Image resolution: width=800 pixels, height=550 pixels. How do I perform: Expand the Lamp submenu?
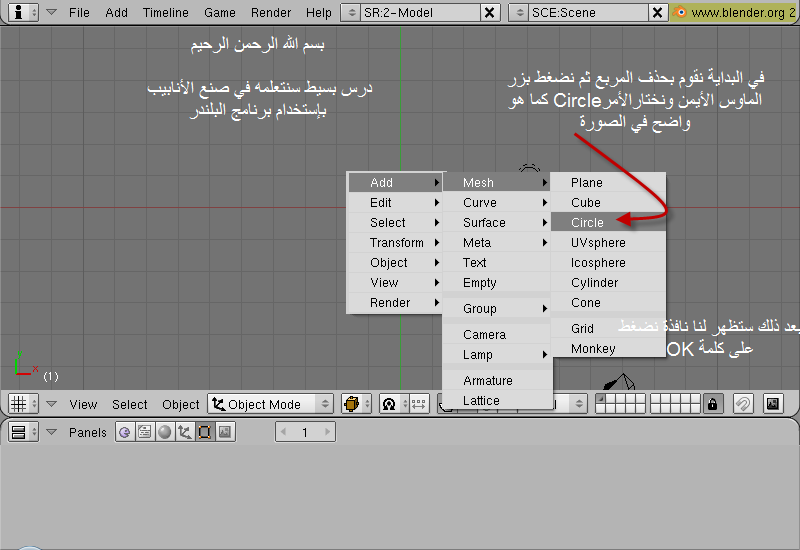point(497,355)
